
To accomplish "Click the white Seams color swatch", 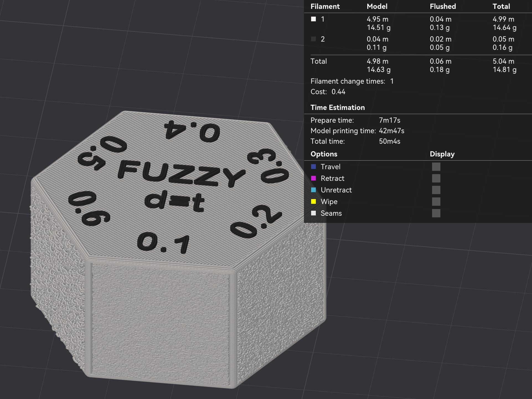I will click(x=313, y=213).
